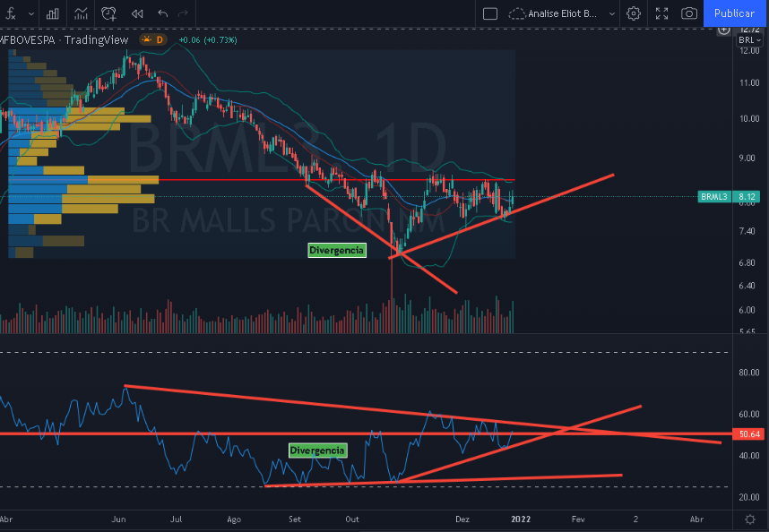Image resolution: width=769 pixels, height=532 pixels.
Task: Click the +0.06 (+0.73%) change value
Action: [x=208, y=39]
